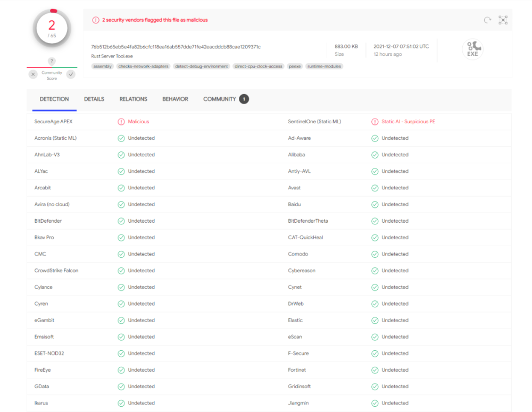
Task: Go to the Behavior tab
Action: (x=175, y=99)
